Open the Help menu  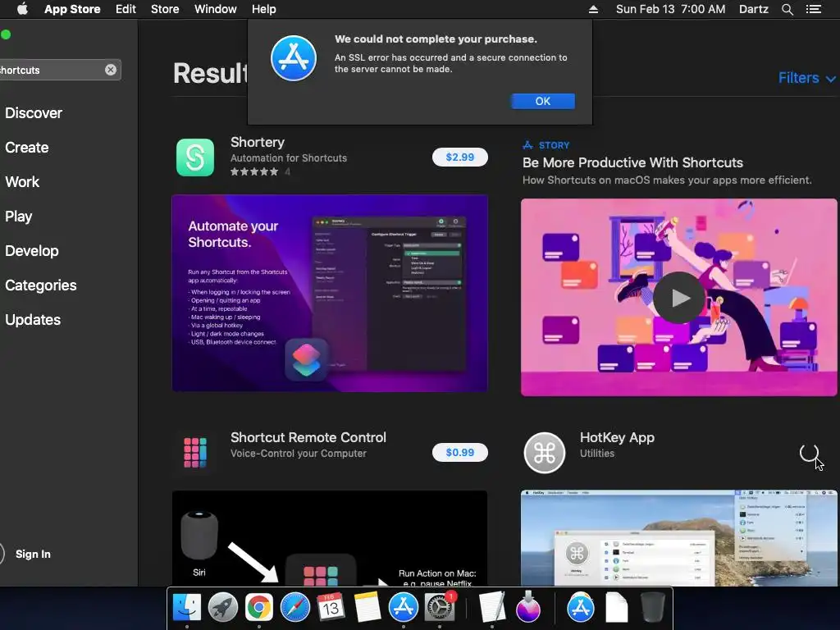[263, 9]
